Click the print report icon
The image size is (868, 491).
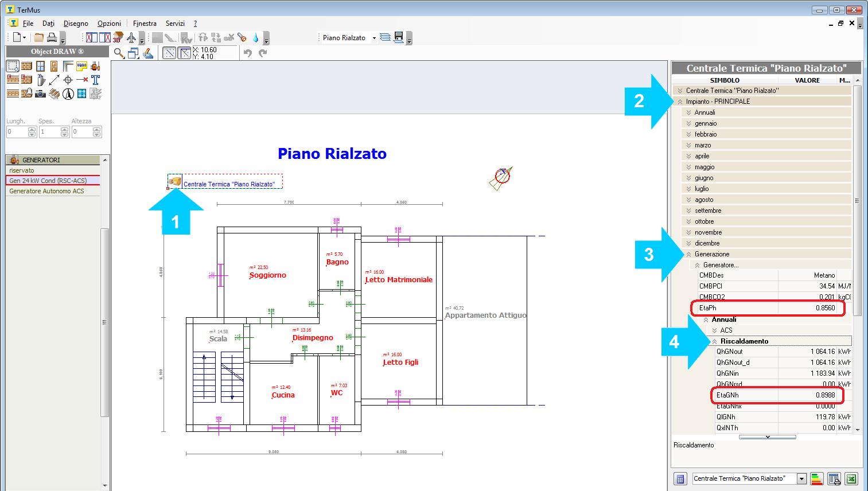tap(834, 479)
